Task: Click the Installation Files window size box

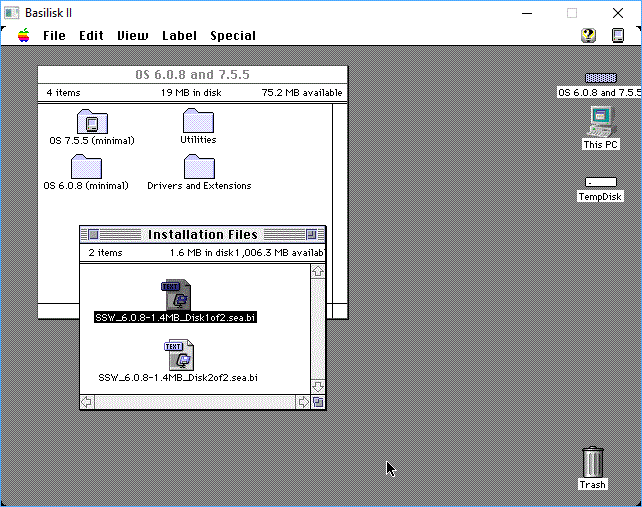Action: [318, 402]
